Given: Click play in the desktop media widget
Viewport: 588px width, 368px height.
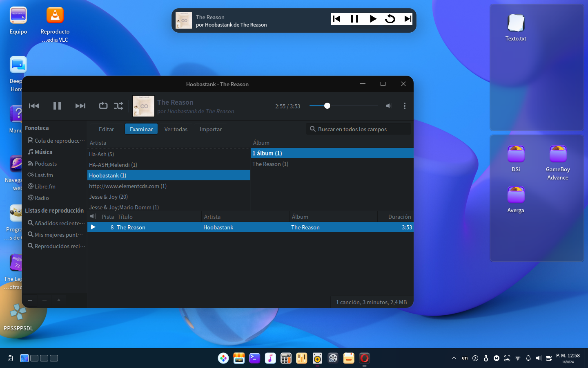Looking at the screenshot, I should click(x=373, y=19).
